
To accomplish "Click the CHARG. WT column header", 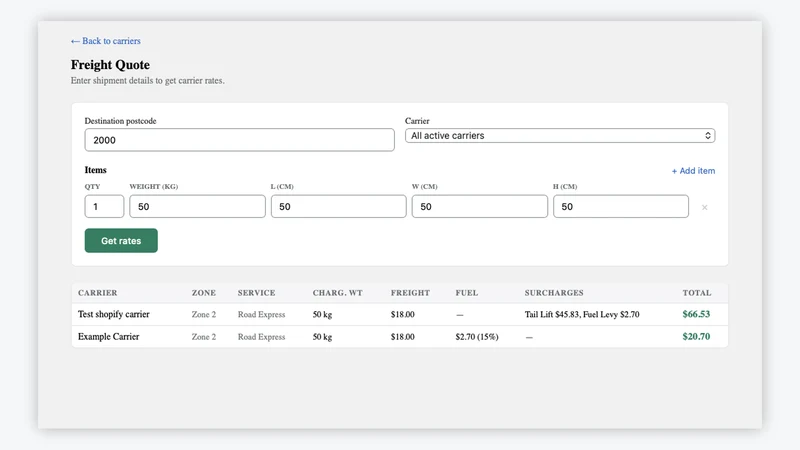I will click(338, 293).
